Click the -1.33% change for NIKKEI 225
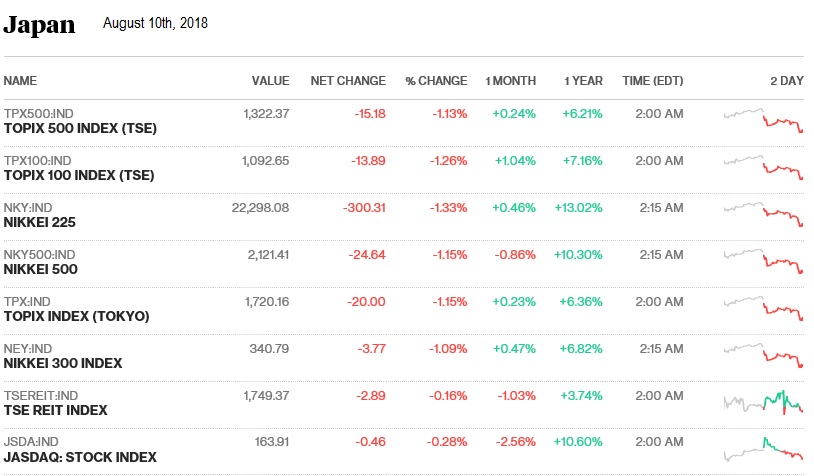The width and height of the screenshot is (814, 476). pos(449,208)
